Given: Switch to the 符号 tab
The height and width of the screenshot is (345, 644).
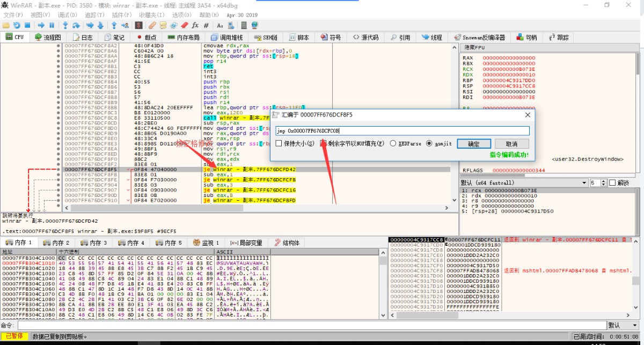Looking at the screenshot, I should (x=331, y=38).
